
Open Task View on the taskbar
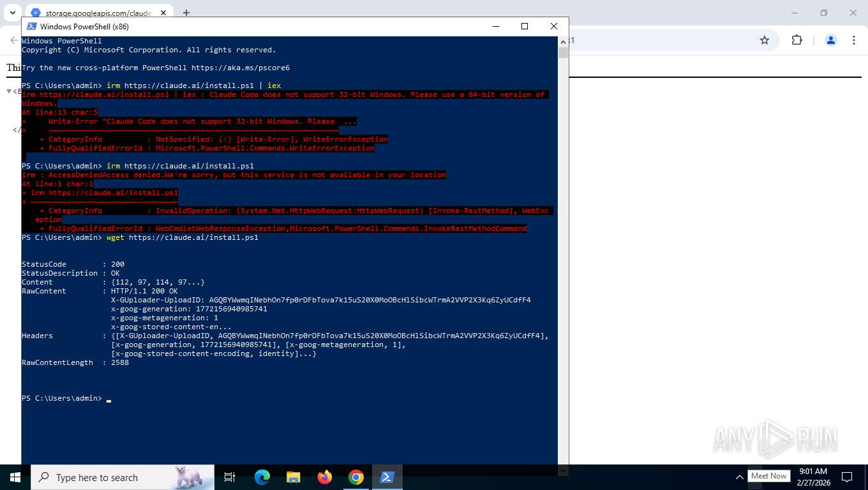tap(230, 477)
